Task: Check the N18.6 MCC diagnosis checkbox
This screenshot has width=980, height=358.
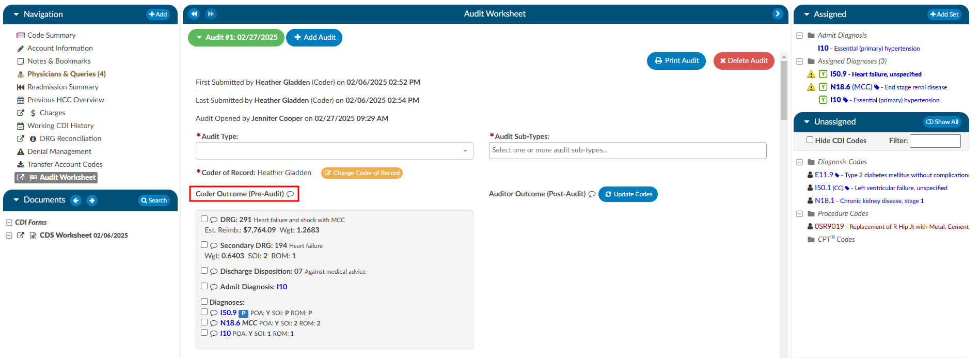Action: pos(204,322)
